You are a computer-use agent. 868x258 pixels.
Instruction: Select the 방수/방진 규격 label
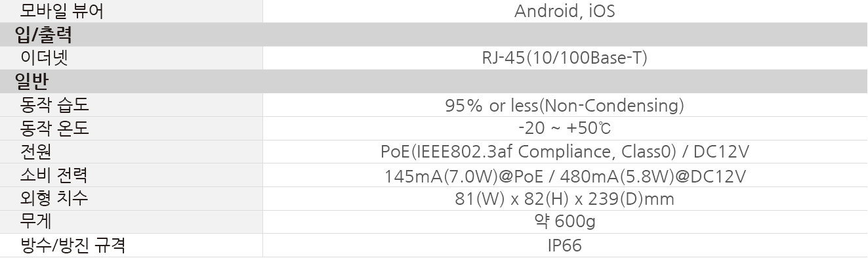73,246
